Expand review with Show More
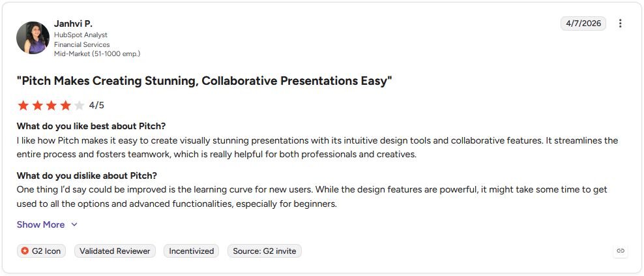The width and height of the screenshot is (644, 276). tap(40, 224)
